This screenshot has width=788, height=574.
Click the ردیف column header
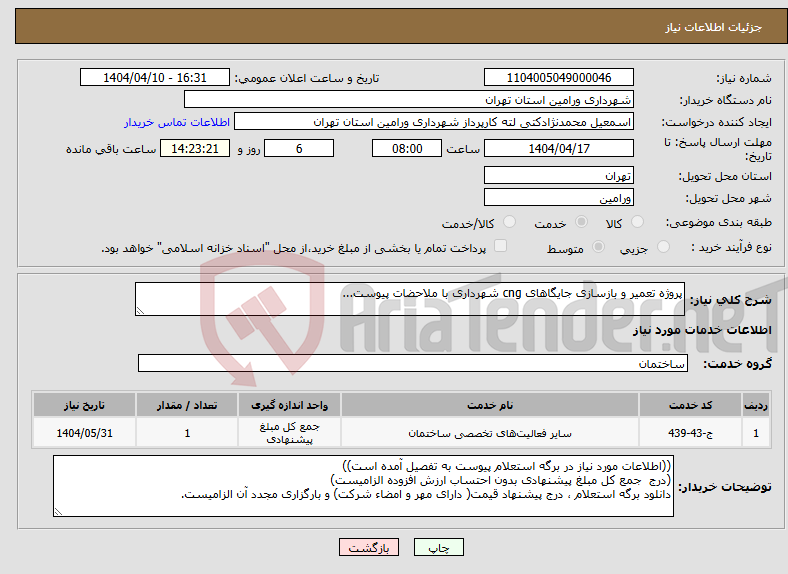click(756, 405)
